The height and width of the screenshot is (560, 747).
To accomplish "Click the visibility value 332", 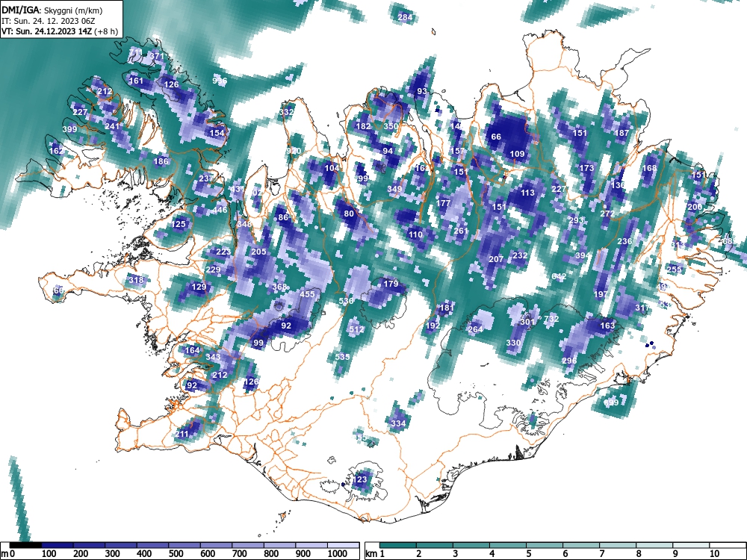I will coord(286,113).
